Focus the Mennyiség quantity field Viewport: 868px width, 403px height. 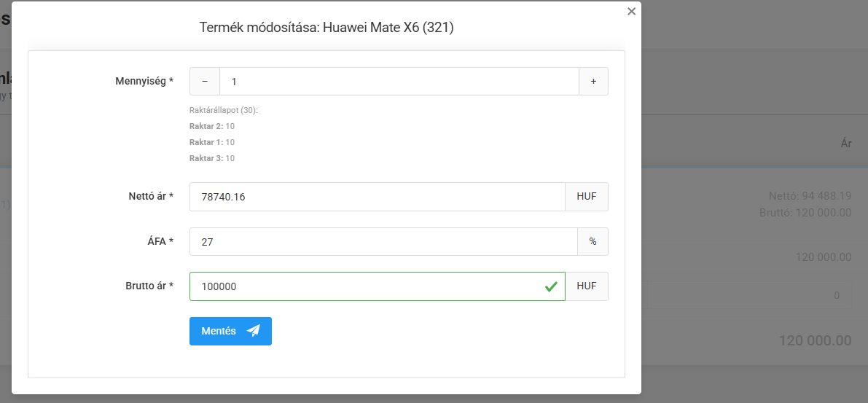pos(399,82)
